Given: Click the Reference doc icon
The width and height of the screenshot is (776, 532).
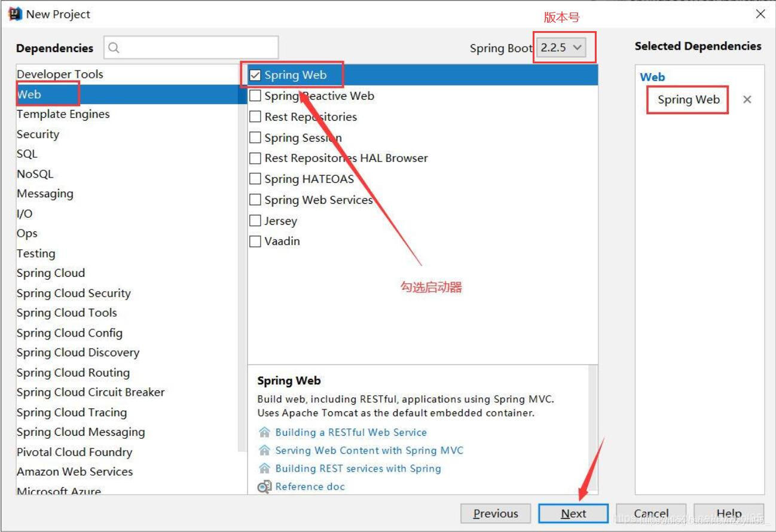Looking at the screenshot, I should pyautogui.click(x=264, y=487).
